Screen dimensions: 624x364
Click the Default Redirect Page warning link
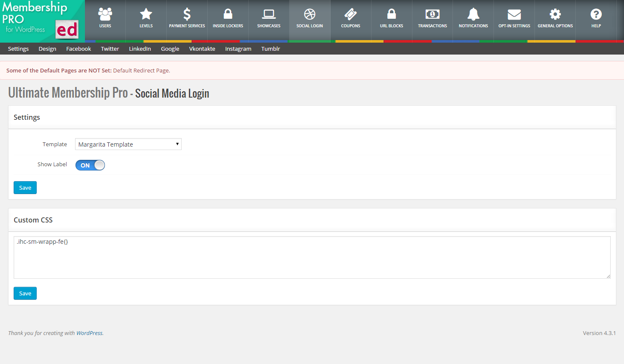coord(141,70)
